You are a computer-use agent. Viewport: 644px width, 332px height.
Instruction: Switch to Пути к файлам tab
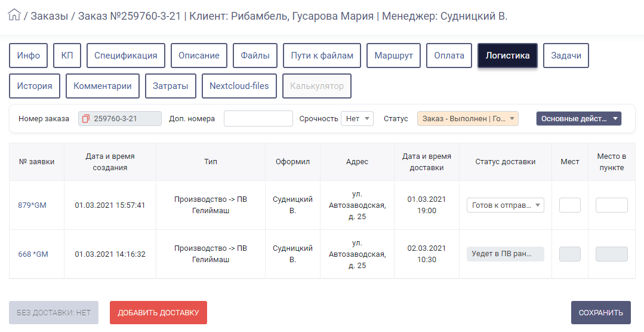pos(322,56)
